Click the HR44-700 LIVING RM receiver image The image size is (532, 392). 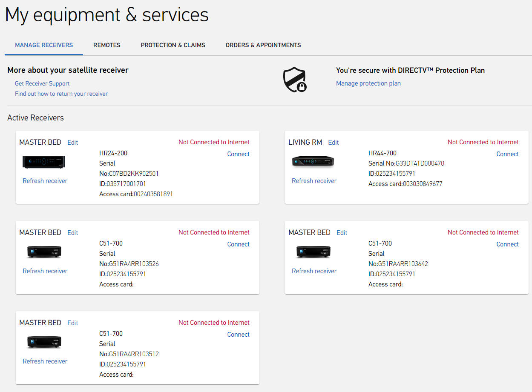[x=313, y=161]
